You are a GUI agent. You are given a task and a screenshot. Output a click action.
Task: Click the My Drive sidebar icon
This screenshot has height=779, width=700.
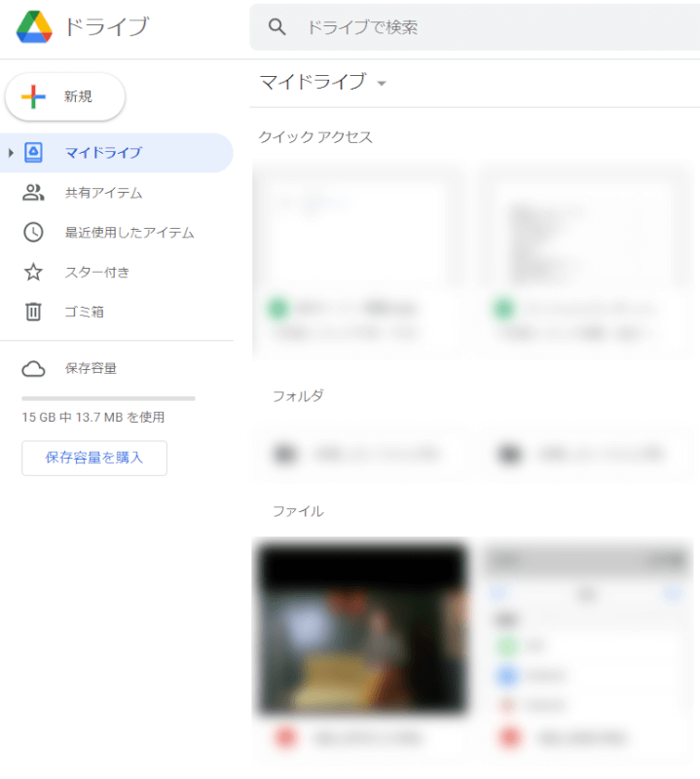click(33, 153)
